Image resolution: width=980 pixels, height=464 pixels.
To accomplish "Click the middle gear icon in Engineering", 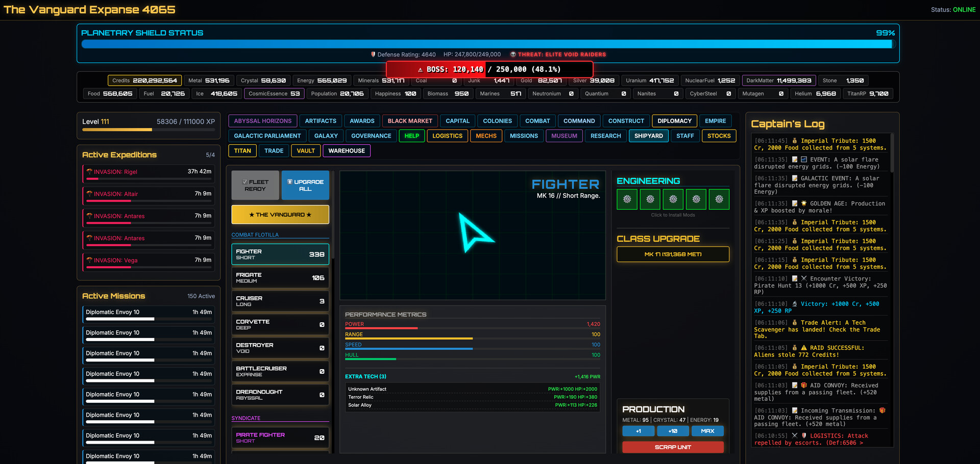I will point(673,199).
